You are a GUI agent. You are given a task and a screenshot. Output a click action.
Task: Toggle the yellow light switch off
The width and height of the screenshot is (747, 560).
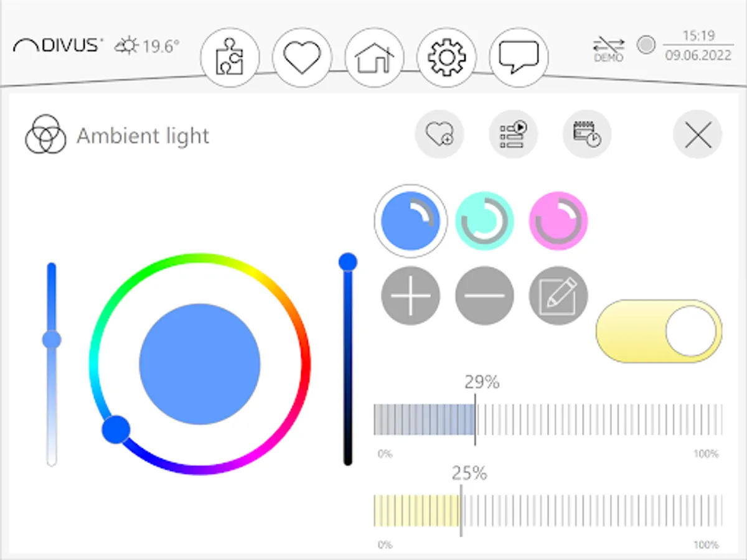click(x=659, y=331)
